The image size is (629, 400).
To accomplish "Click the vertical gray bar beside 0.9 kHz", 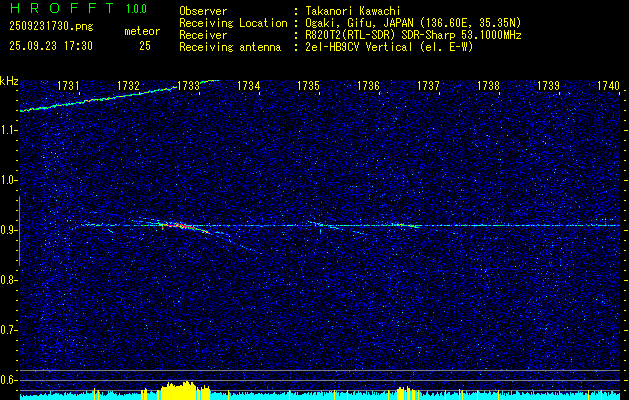I will pyautogui.click(x=19, y=231).
